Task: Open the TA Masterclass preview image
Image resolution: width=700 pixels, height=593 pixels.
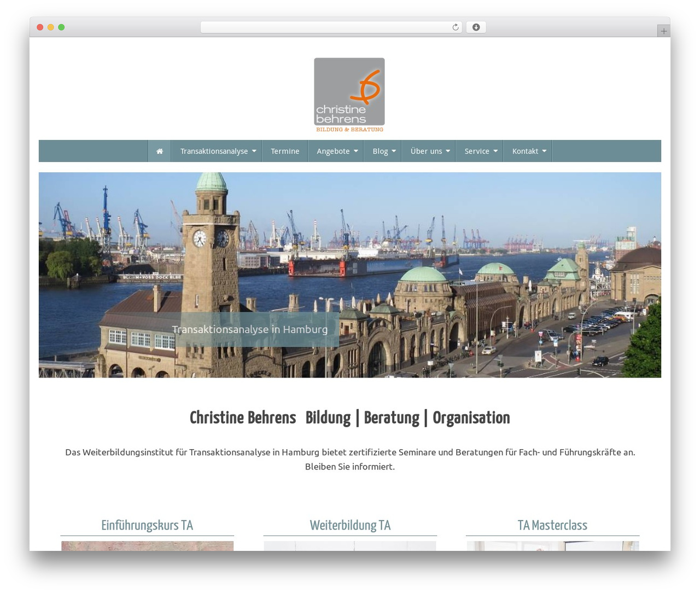Action: [x=552, y=546]
